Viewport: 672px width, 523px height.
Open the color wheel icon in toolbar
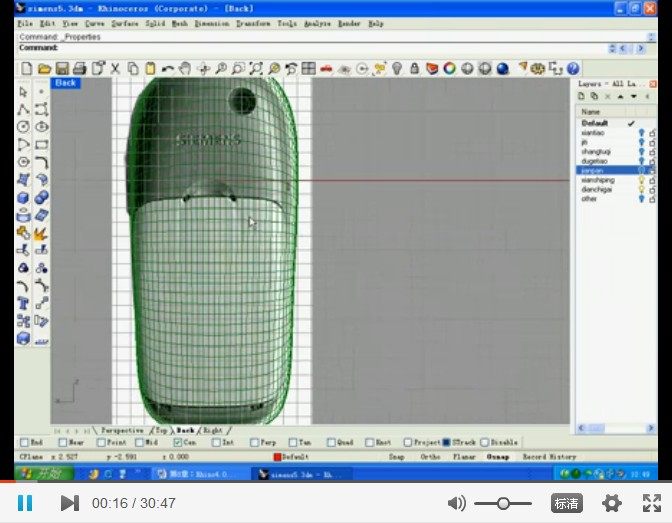[450, 69]
